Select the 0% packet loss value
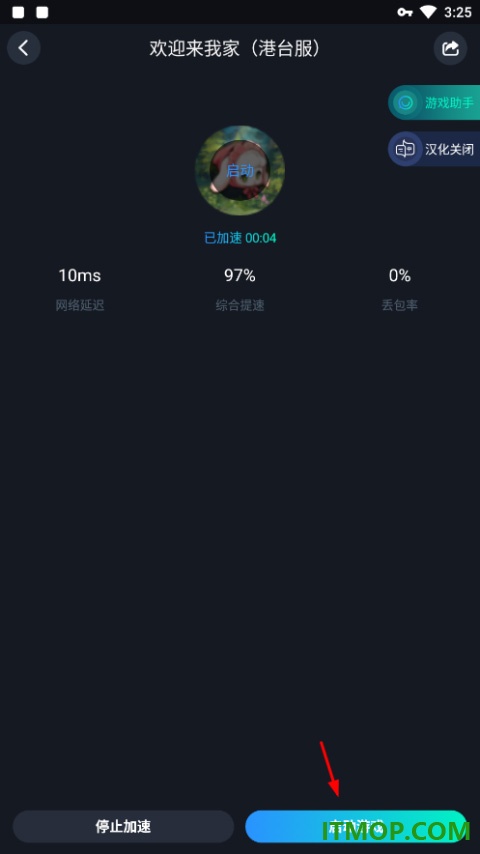The height and width of the screenshot is (854, 480). [399, 276]
